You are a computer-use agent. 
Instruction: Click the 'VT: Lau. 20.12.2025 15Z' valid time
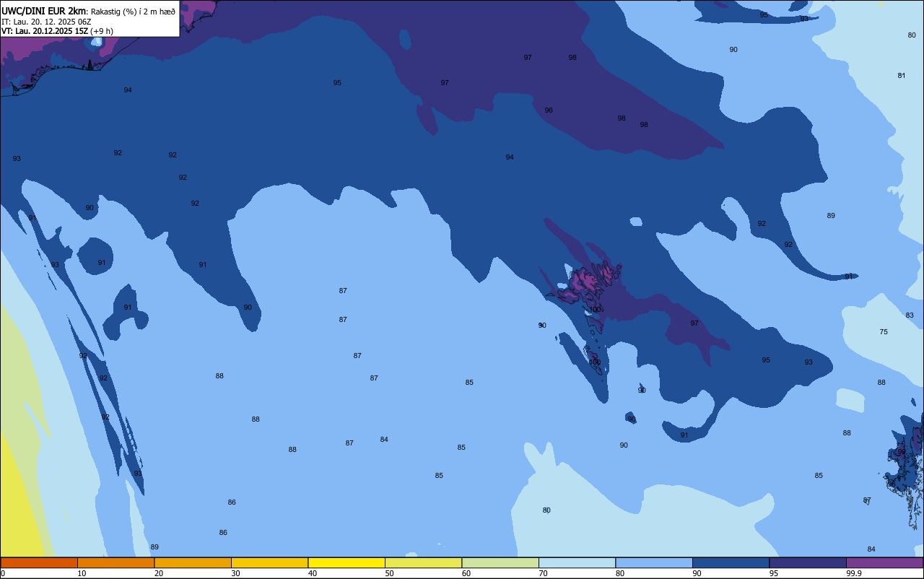click(45, 31)
